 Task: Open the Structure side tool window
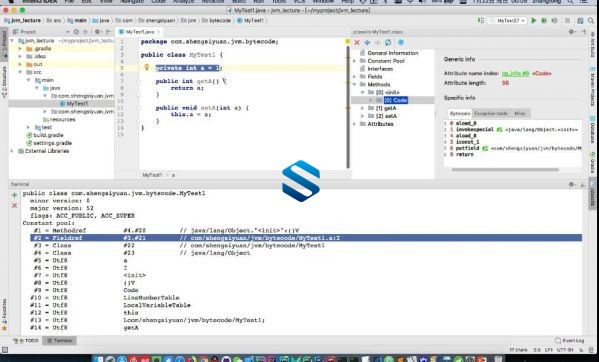tap(4, 82)
